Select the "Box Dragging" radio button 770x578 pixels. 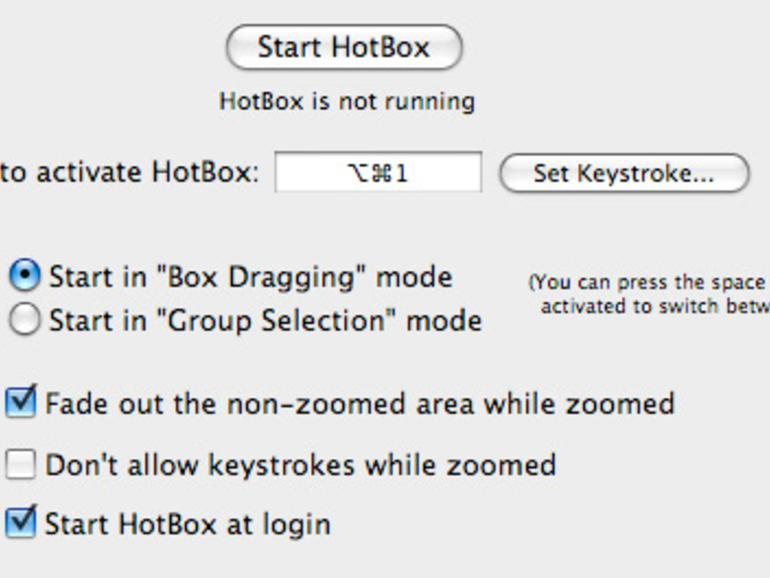pos(26,276)
